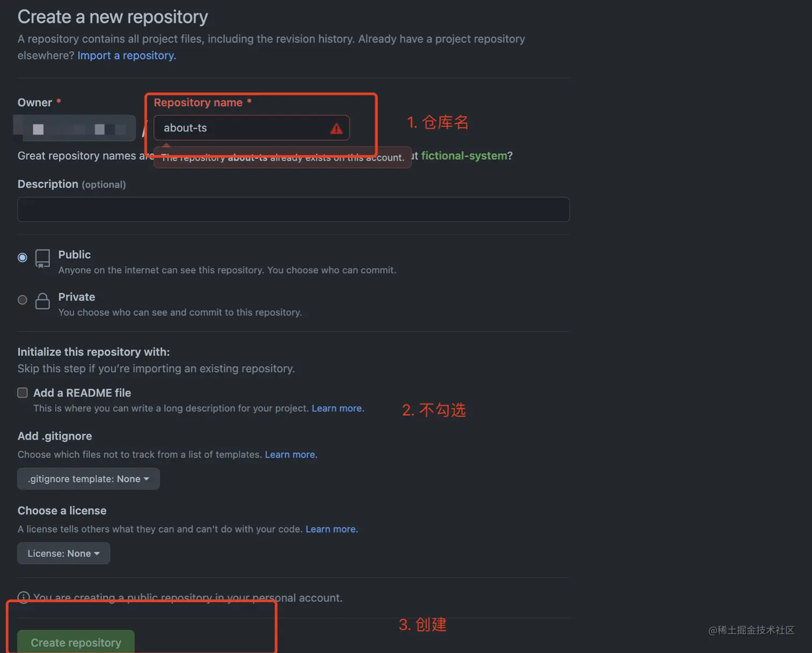Image resolution: width=812 pixels, height=653 pixels.
Task: Click the Create repository button
Action: click(x=76, y=642)
